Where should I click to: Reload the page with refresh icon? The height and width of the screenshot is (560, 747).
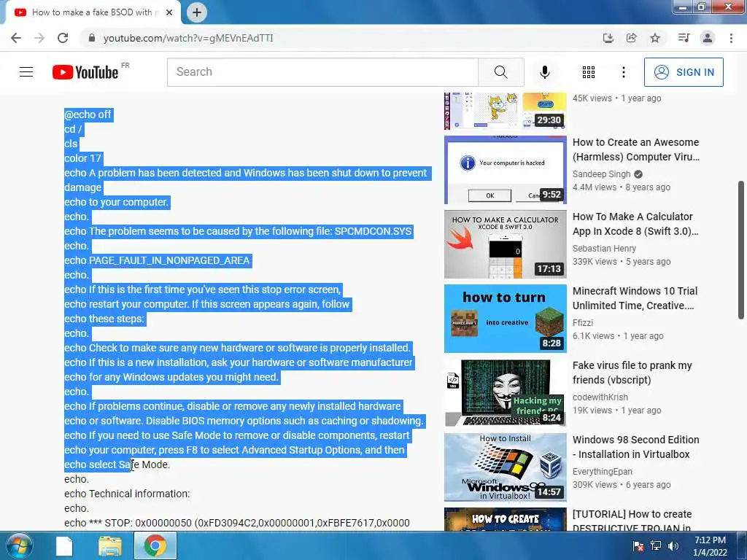(63, 38)
